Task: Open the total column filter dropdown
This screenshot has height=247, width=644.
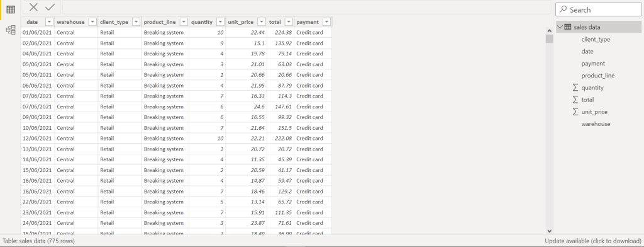Action: (289, 22)
